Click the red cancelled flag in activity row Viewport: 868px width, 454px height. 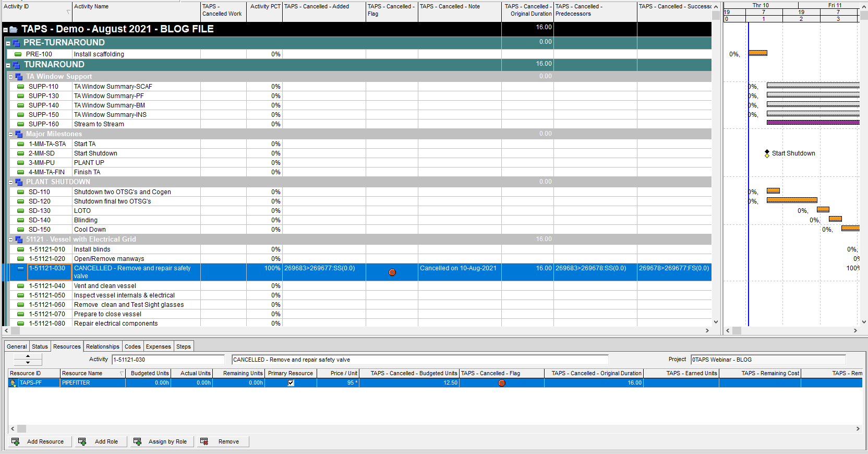(x=392, y=272)
